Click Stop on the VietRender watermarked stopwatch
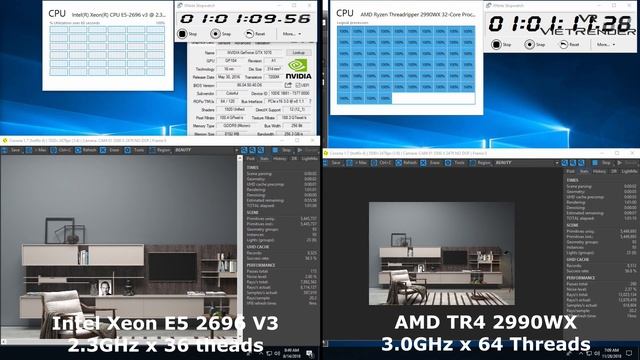Viewport: 640px width, 360px height. pyautogui.click(x=502, y=44)
